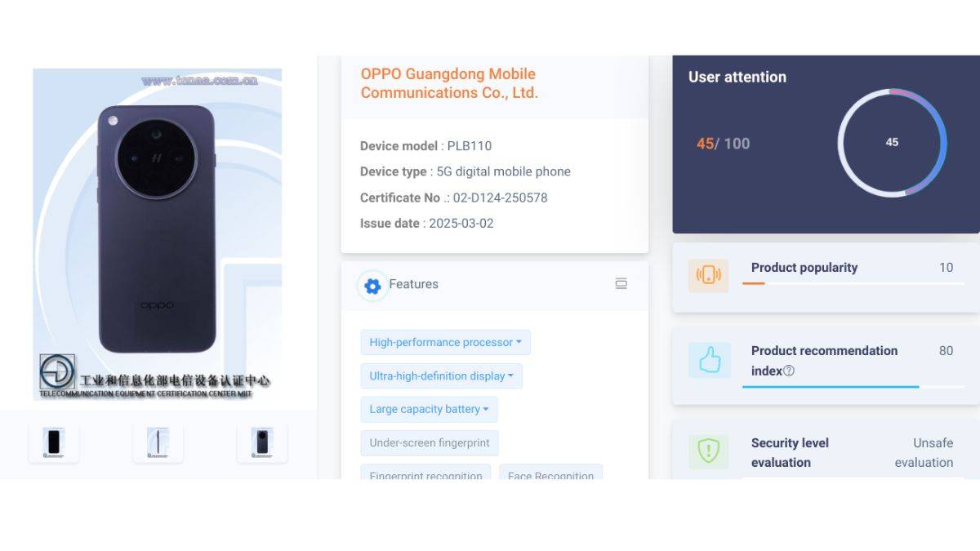
Task: Select the Fingerprint recognition tag
Action: coord(425,473)
